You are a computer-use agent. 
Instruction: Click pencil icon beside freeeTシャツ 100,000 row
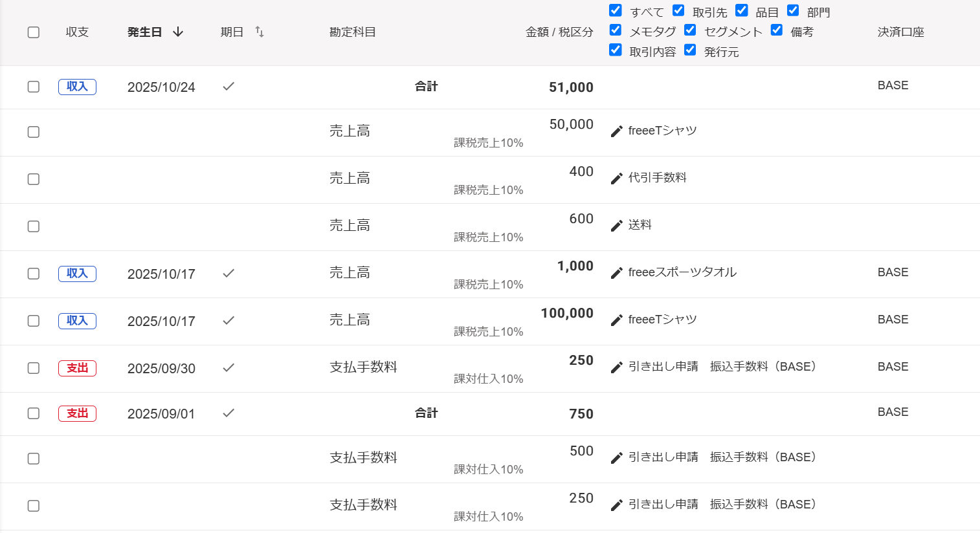click(x=616, y=320)
